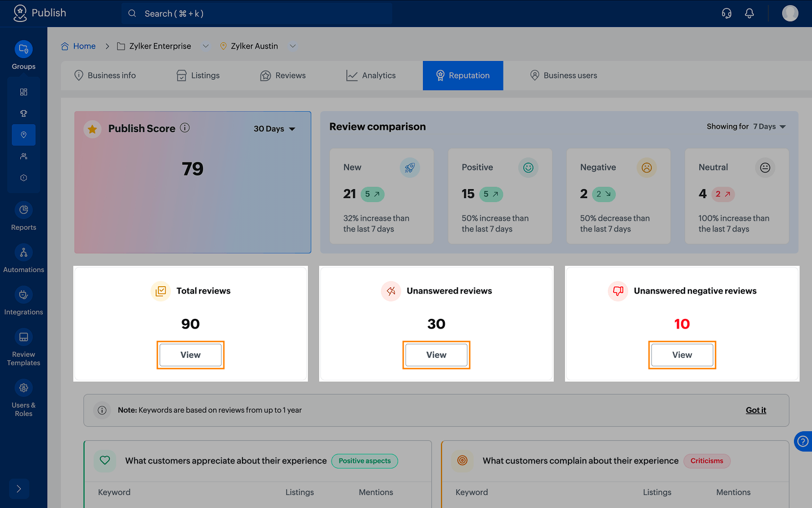
Task: Click View under Unanswered negative reviews
Action: [x=682, y=355]
